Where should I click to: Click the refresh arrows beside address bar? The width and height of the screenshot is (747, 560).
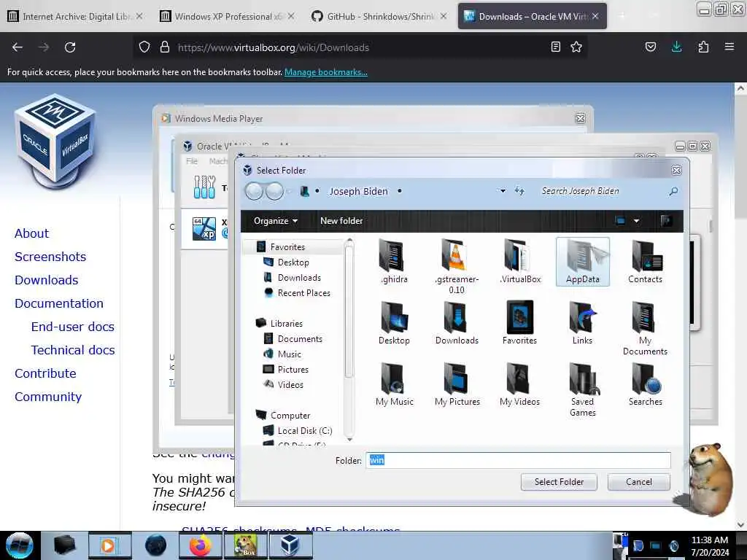[519, 192]
